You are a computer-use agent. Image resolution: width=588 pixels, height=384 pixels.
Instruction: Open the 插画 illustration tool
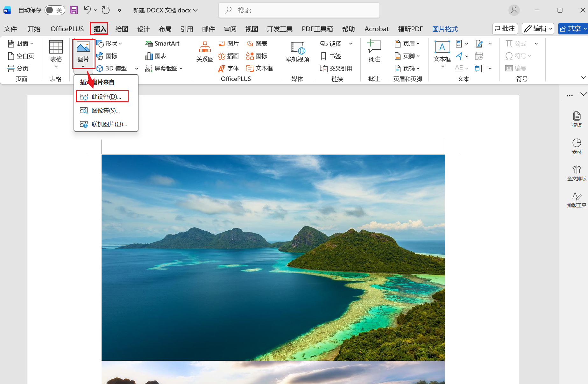click(228, 56)
